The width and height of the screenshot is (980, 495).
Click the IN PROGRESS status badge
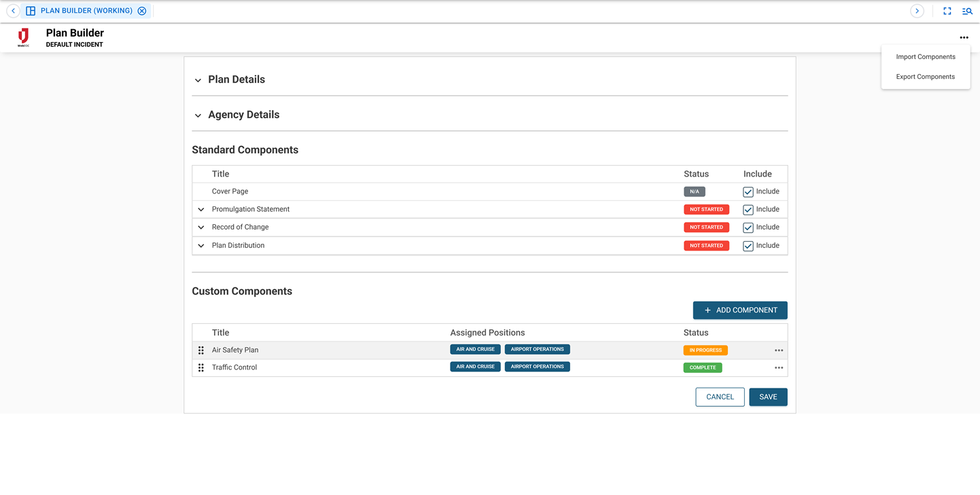(x=705, y=350)
